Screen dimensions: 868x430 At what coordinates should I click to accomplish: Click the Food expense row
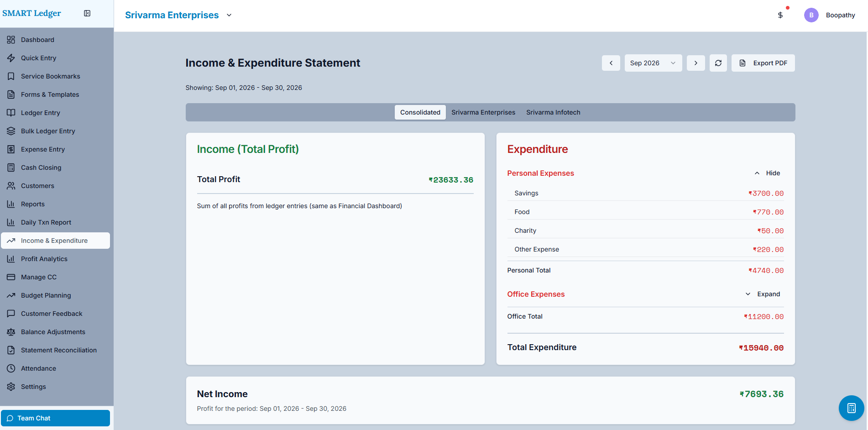(646, 212)
